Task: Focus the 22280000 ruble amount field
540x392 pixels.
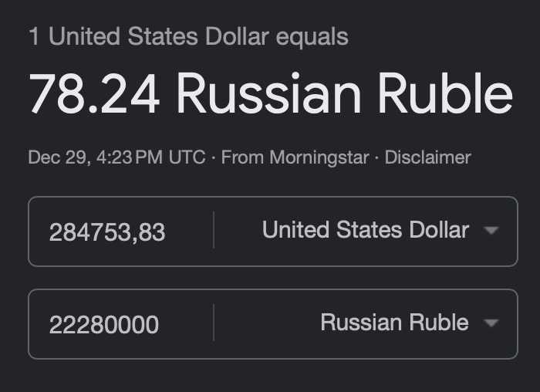Action: click(104, 325)
